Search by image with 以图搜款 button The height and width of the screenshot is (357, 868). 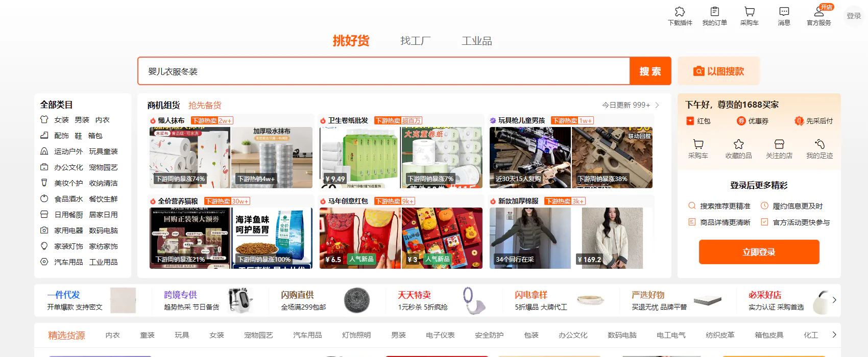(x=718, y=71)
